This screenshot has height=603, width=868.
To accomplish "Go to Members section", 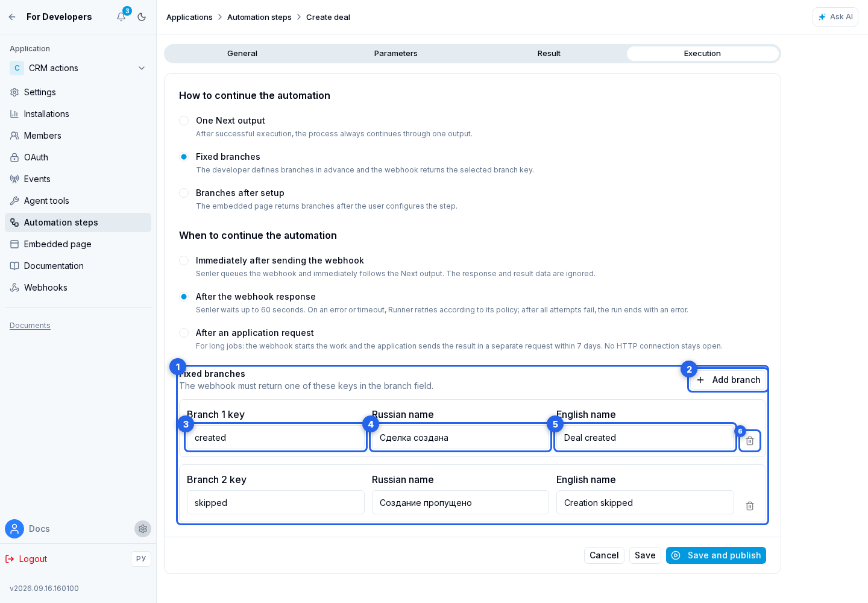I will point(78,136).
